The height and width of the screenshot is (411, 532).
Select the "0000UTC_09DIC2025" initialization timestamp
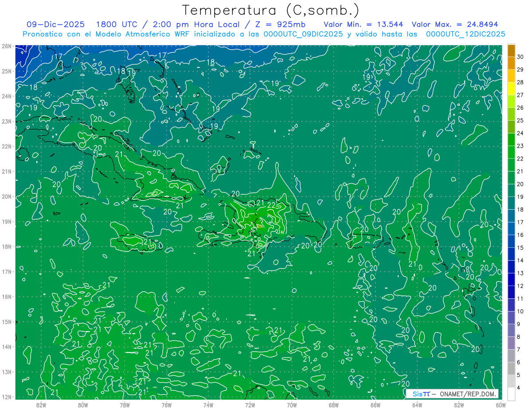click(303, 34)
